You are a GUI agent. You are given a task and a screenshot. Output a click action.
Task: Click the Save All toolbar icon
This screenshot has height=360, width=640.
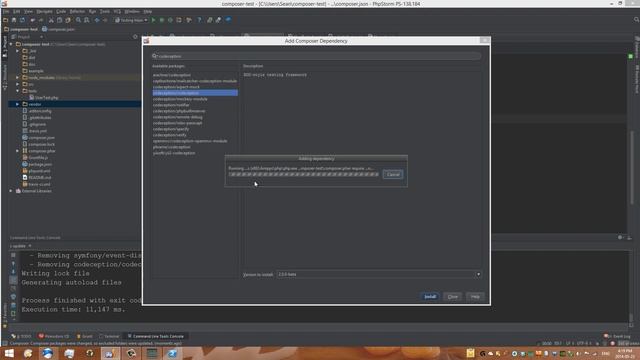[14, 20]
